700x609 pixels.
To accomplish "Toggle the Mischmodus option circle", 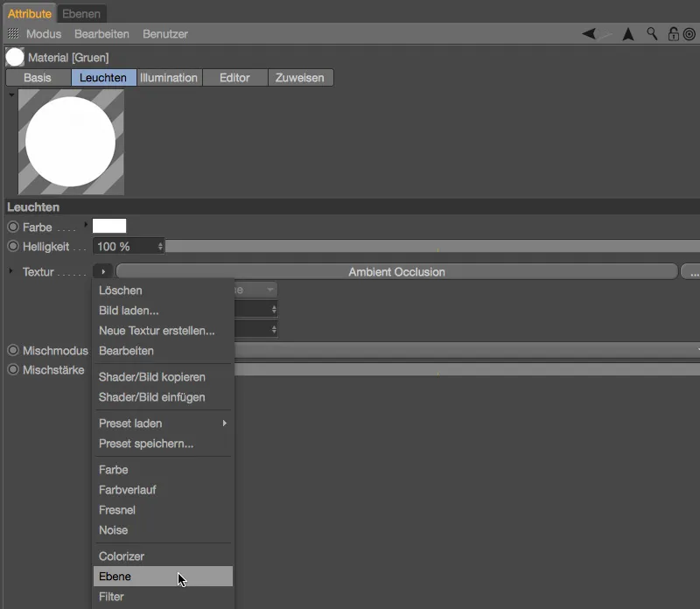I will tap(11, 350).
